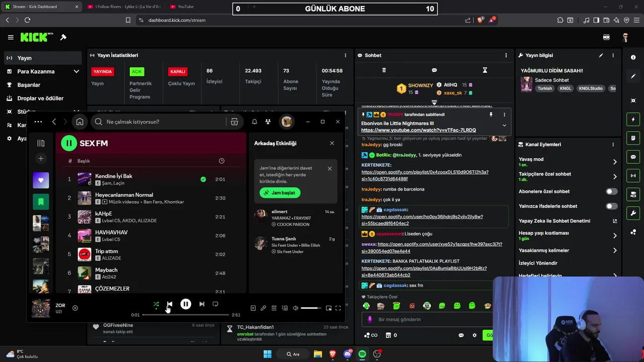The width and height of the screenshot is (644, 362).
Task: Open Spotify friend activity icon
Action: click(268, 122)
